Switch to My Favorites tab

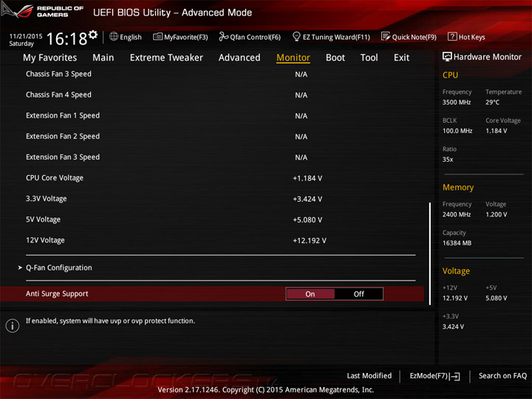(x=50, y=58)
